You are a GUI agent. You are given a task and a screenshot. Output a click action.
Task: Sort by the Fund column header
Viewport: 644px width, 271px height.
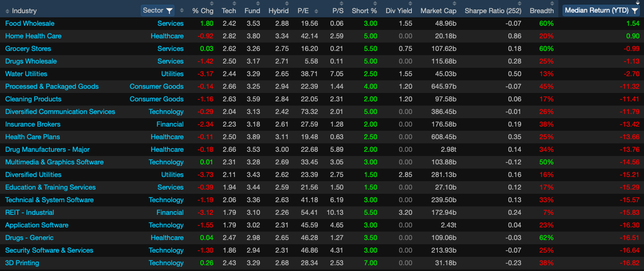[x=252, y=11]
